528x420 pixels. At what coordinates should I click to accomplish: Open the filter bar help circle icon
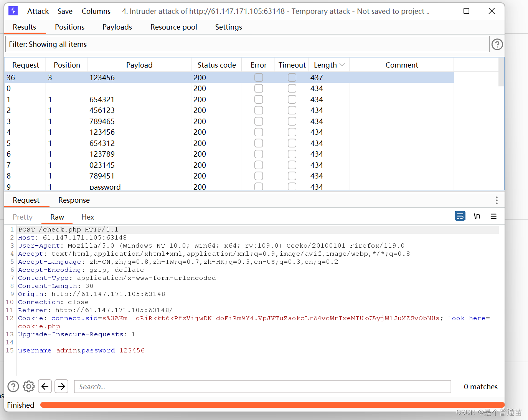click(x=497, y=44)
